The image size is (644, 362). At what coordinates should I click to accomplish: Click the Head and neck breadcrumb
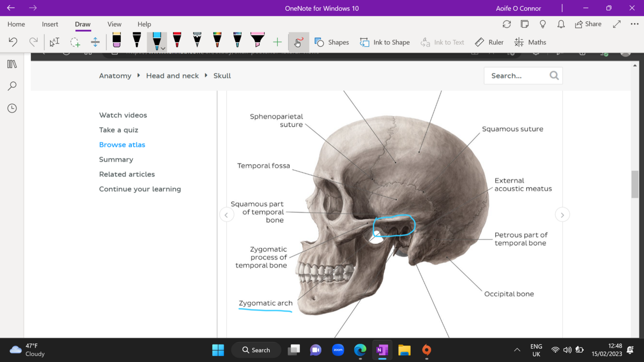coord(172,76)
